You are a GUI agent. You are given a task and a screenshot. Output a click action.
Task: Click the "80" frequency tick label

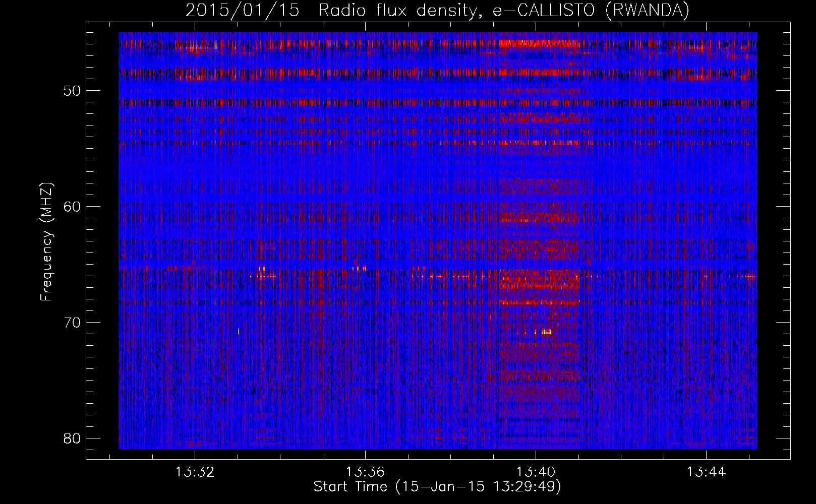73,439
